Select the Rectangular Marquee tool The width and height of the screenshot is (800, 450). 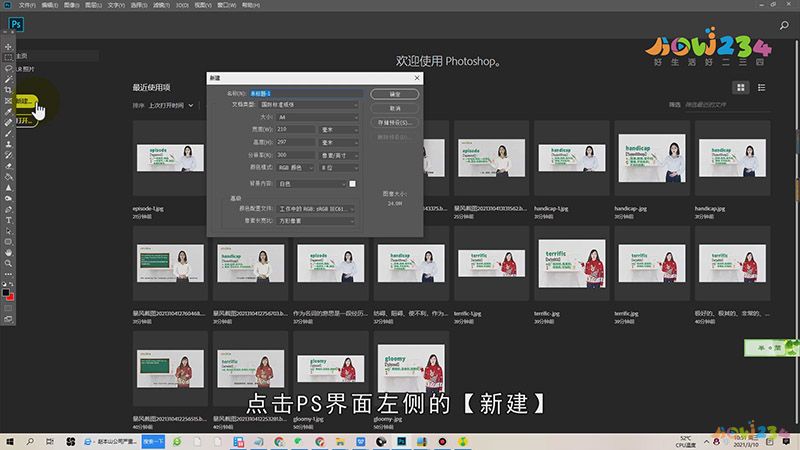tap(8, 57)
